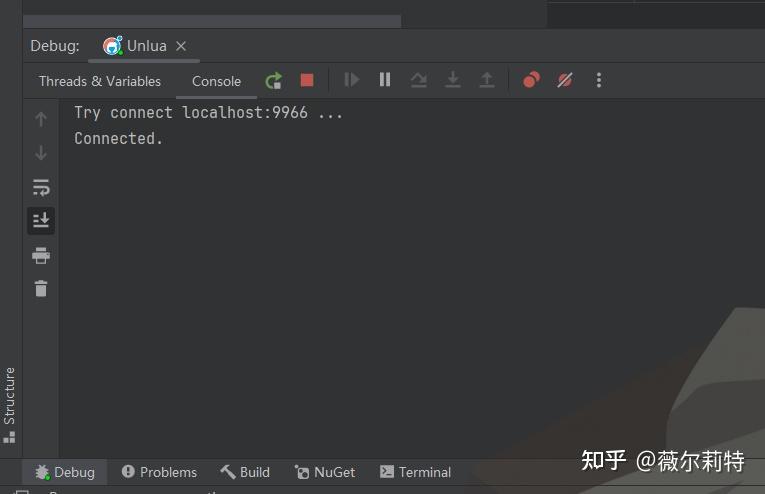Screen dimensions: 765x494
Task: Toggle soft-wrap in console
Action: tap(41, 187)
